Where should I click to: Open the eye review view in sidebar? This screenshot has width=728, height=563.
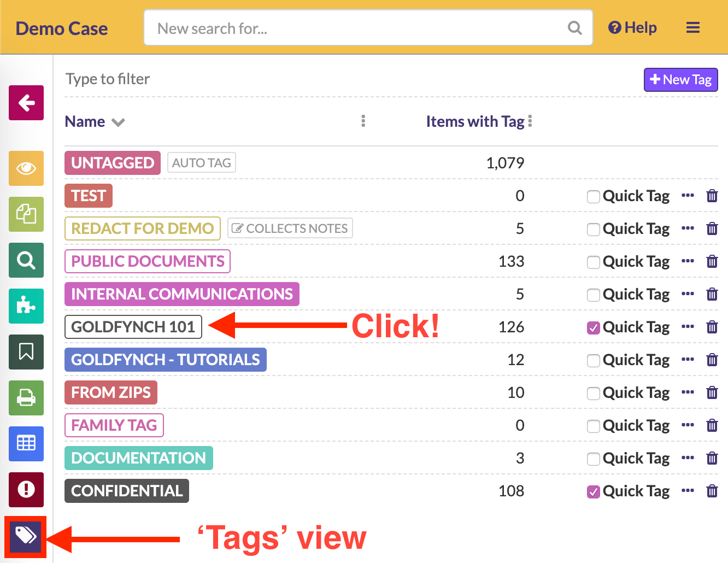point(26,168)
